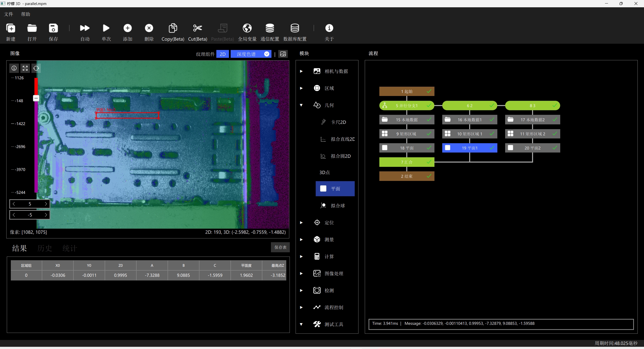Screen dimensions: 644x349
Task: Select node 20 平面2 in flow
Action: pyautogui.click(x=533, y=148)
